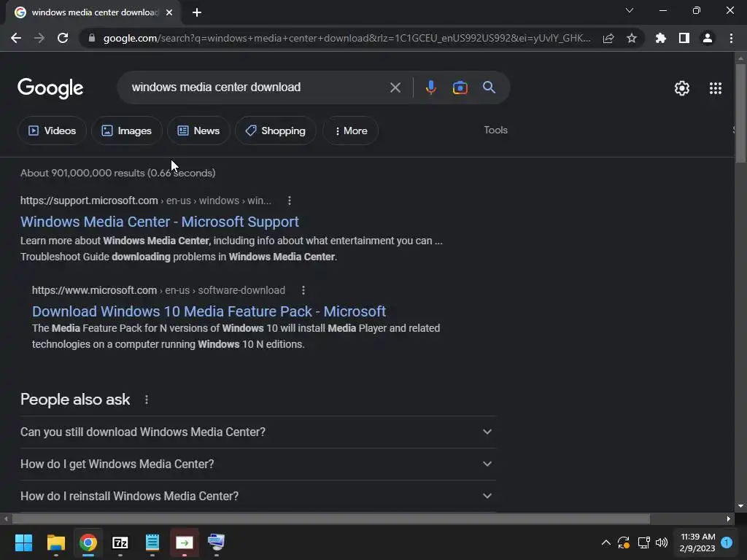Open the Chrome extensions puzzle icon

(661, 38)
